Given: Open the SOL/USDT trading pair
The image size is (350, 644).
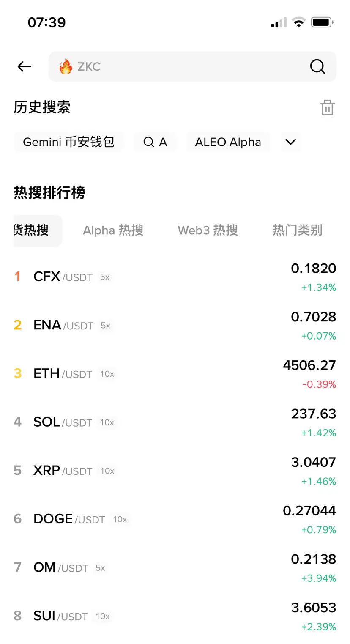Looking at the screenshot, I should [x=175, y=422].
